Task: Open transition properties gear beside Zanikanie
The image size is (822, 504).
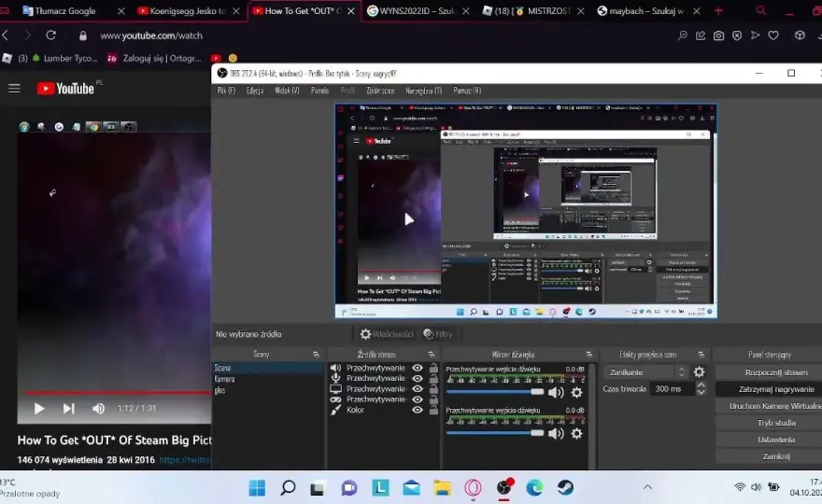Action: (699, 372)
